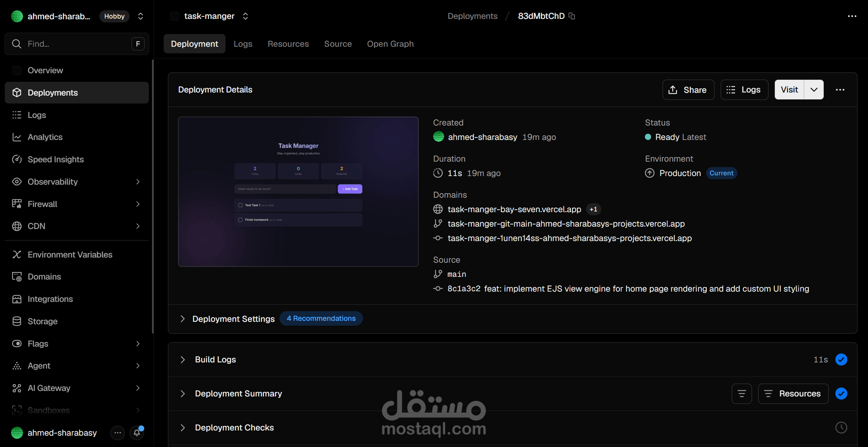The image size is (868, 447).
Task: Click the Domains icon in sidebar
Action: (17, 276)
